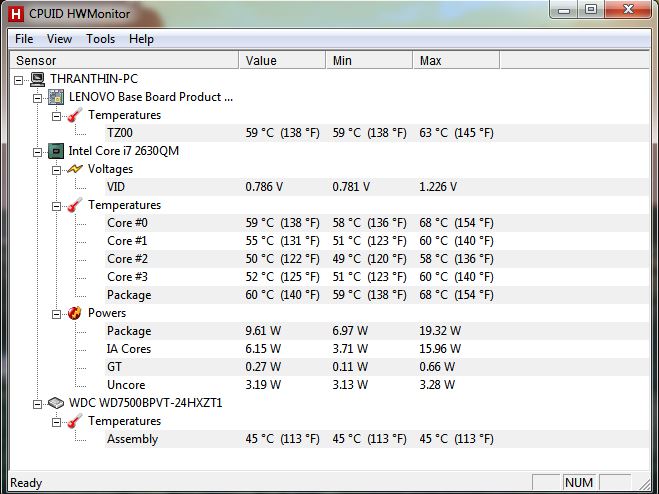659x494 pixels.
Task: Select the Uncore power row
Action: (x=376, y=385)
